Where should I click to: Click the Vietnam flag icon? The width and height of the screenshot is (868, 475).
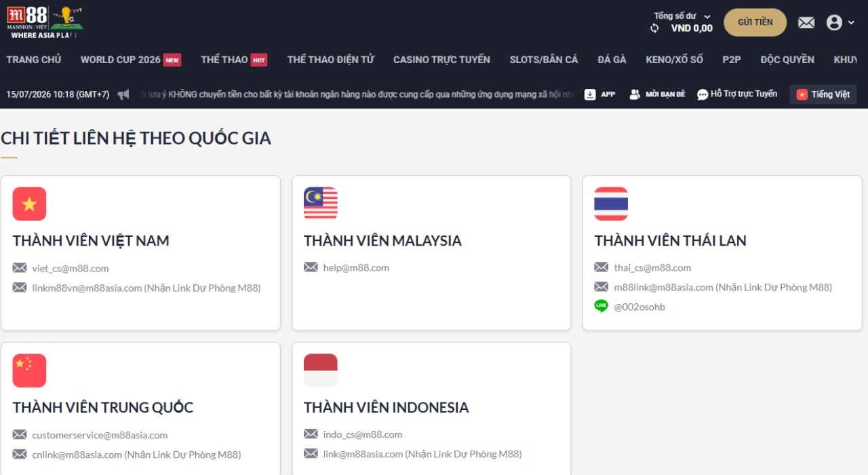click(29, 204)
